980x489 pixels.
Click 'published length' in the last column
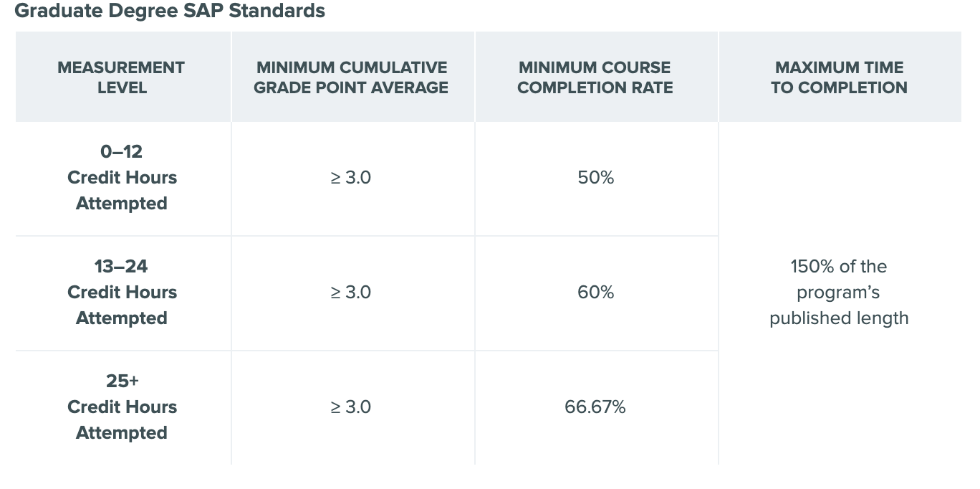pyautogui.click(x=839, y=318)
